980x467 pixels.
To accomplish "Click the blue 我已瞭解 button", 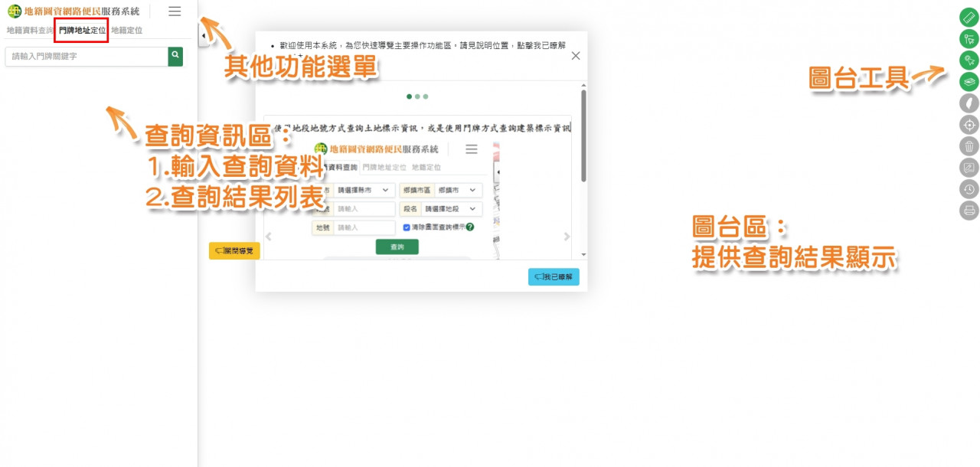I will pyautogui.click(x=554, y=276).
